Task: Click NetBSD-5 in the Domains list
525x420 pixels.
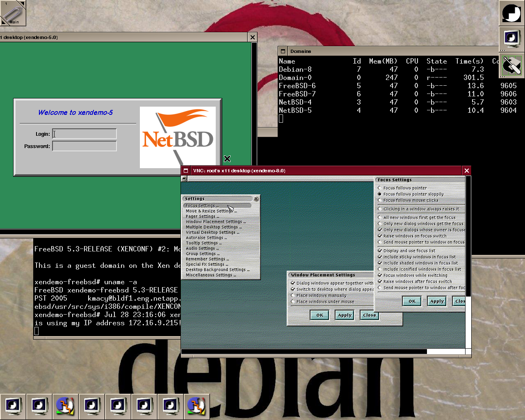Action: tap(295, 110)
